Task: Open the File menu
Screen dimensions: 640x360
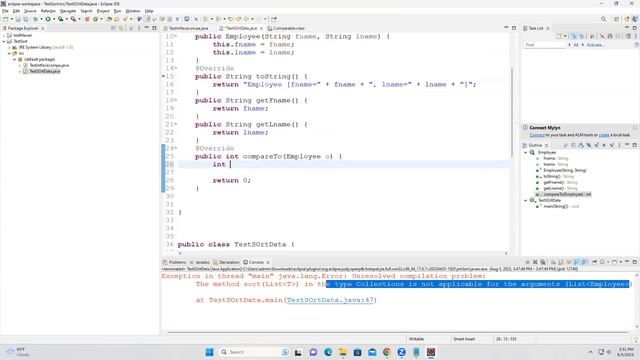Action: [5, 11]
